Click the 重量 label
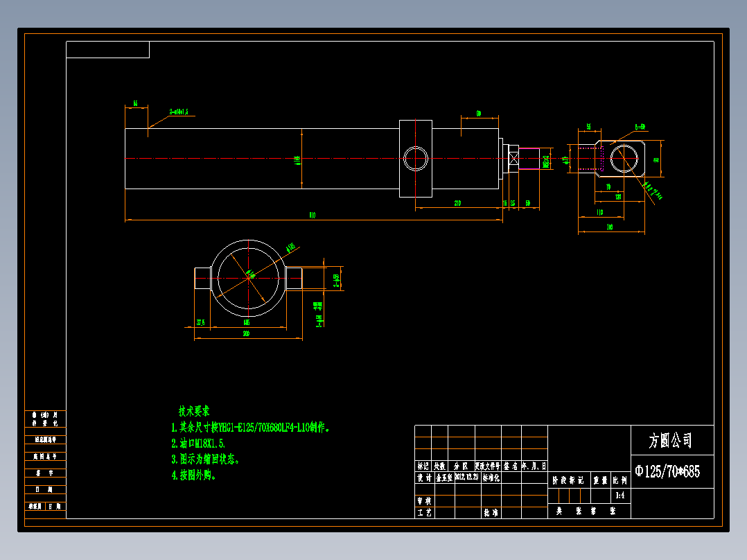Screen dimensions: 747x560 [600, 480]
